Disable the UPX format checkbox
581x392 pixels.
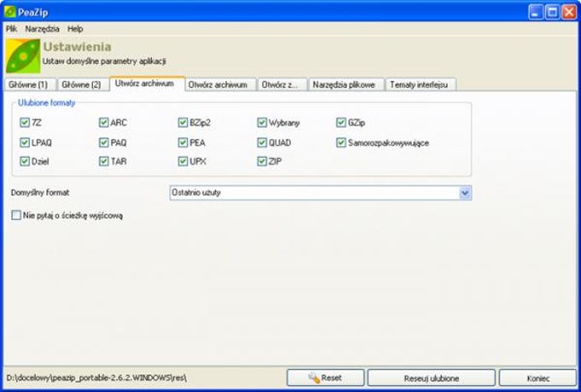coord(183,161)
